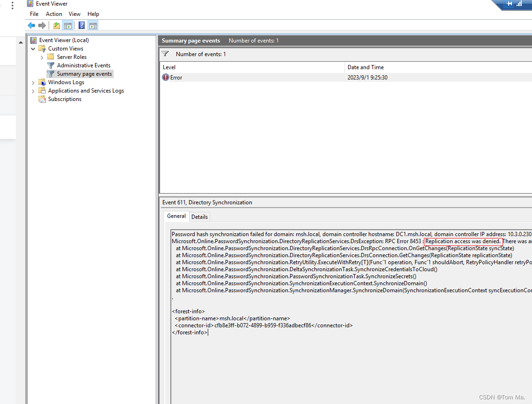
Task: Select Applications and Services Logs item
Action: [86, 91]
